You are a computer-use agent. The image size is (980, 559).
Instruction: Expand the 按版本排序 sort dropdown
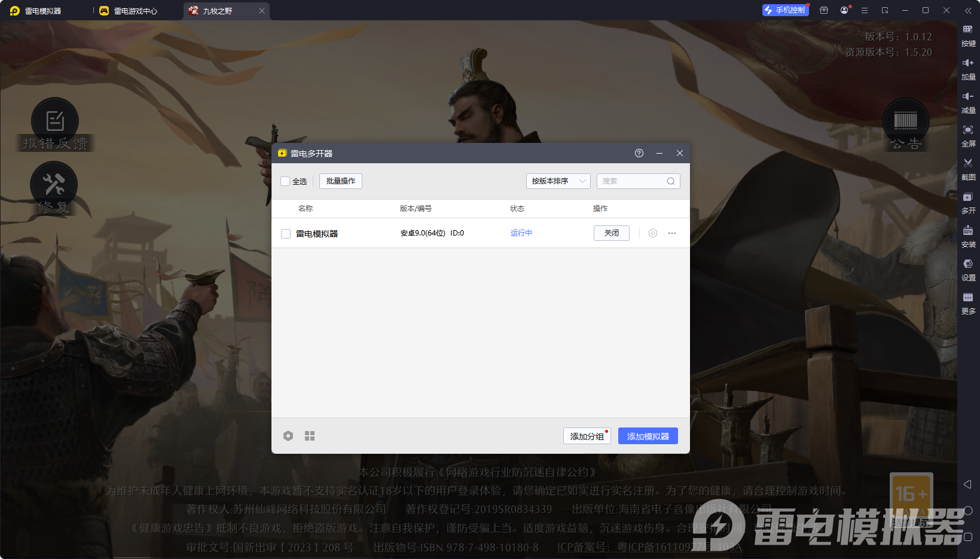pos(558,181)
